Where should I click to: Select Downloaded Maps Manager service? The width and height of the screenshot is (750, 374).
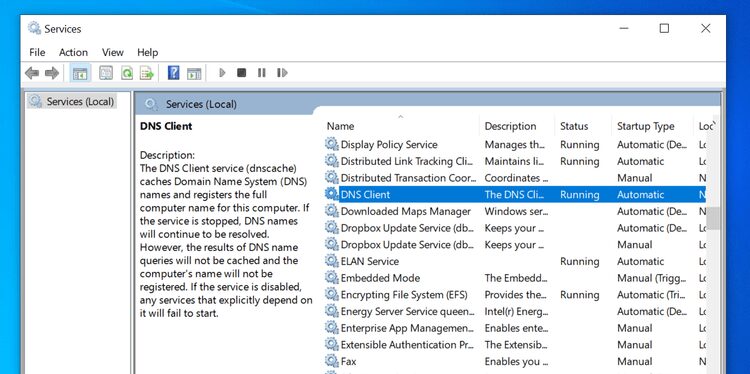tap(406, 211)
